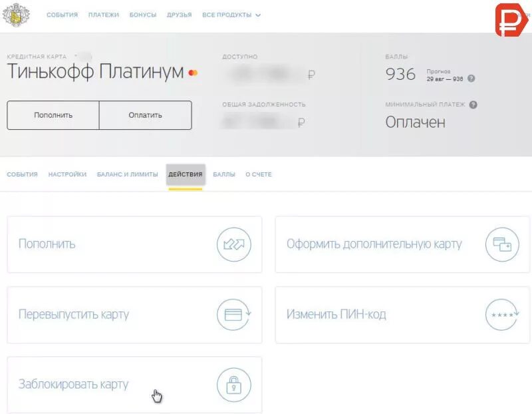Open the События top menu
Viewport: 532px width, 414px height.
(62, 15)
